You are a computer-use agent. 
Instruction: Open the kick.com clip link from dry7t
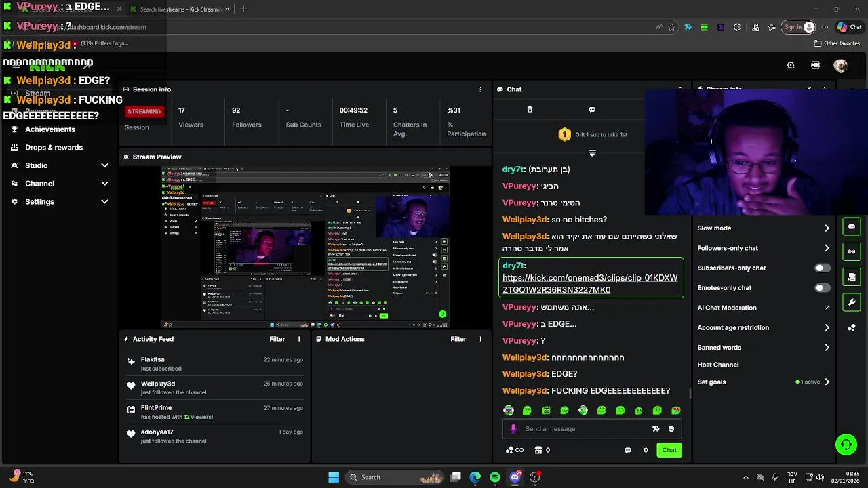pos(590,284)
